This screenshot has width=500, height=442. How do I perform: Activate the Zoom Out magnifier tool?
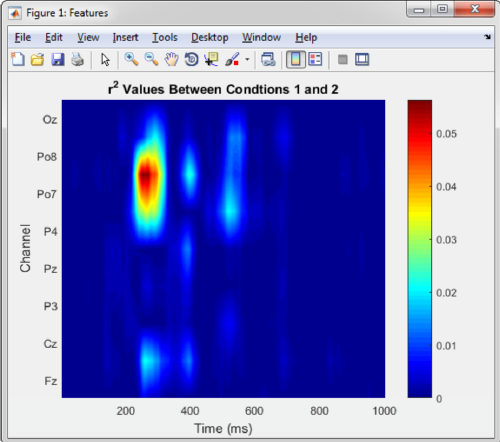click(151, 60)
